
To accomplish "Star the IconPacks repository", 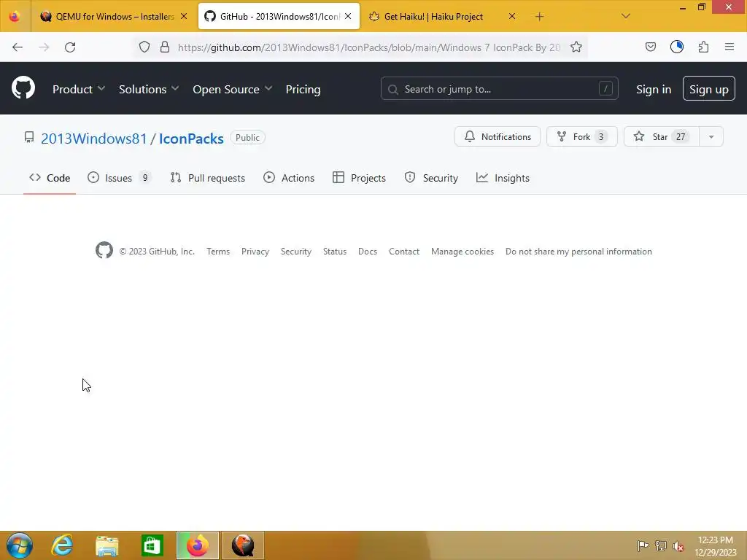I will [x=661, y=136].
